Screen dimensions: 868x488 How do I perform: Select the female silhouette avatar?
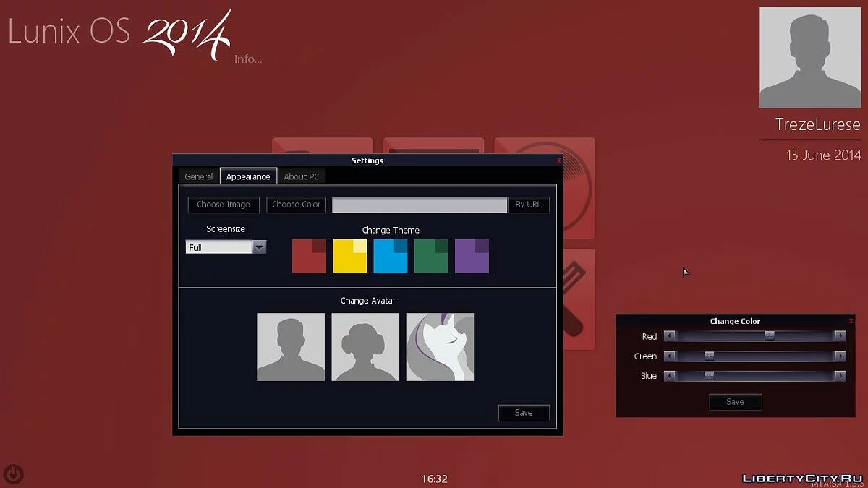[x=365, y=347]
